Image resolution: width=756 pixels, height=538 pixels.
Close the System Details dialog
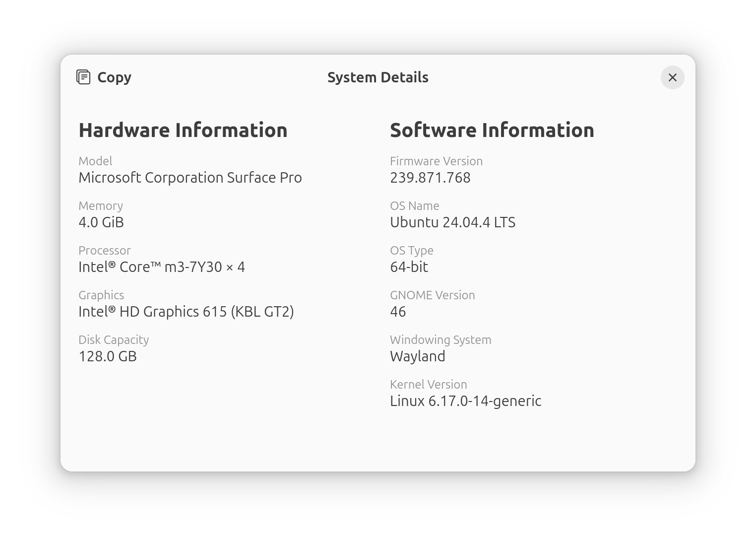[x=672, y=77]
